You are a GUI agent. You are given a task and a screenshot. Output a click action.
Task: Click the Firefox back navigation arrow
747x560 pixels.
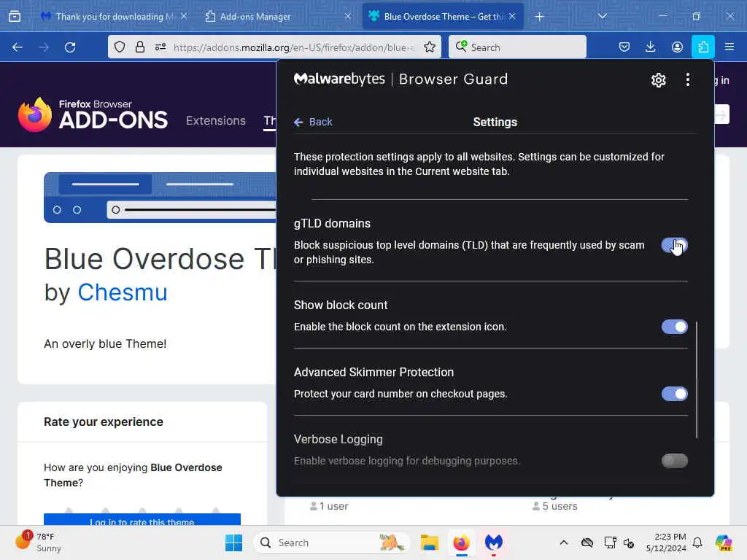click(18, 47)
